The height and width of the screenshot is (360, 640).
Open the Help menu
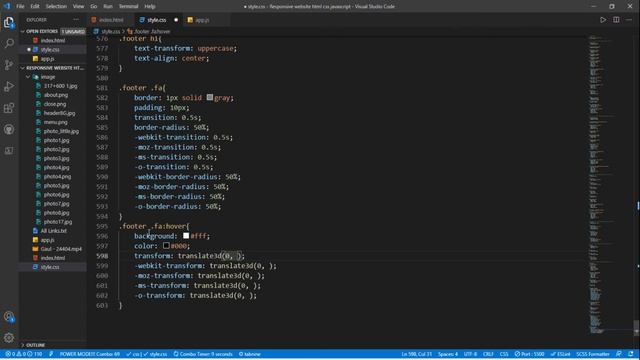coord(150,6)
